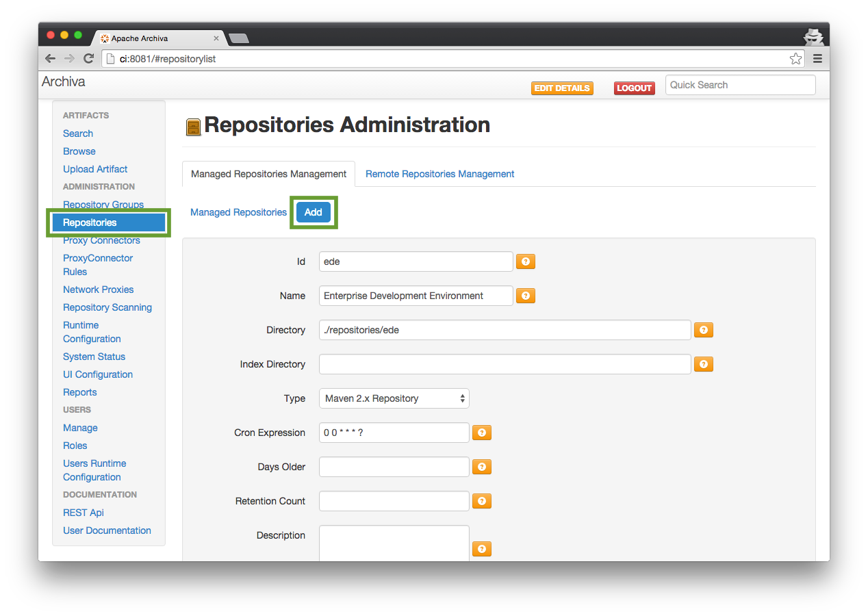The height and width of the screenshot is (616, 868).
Task: Click the LOGOUT button
Action: [x=634, y=88]
